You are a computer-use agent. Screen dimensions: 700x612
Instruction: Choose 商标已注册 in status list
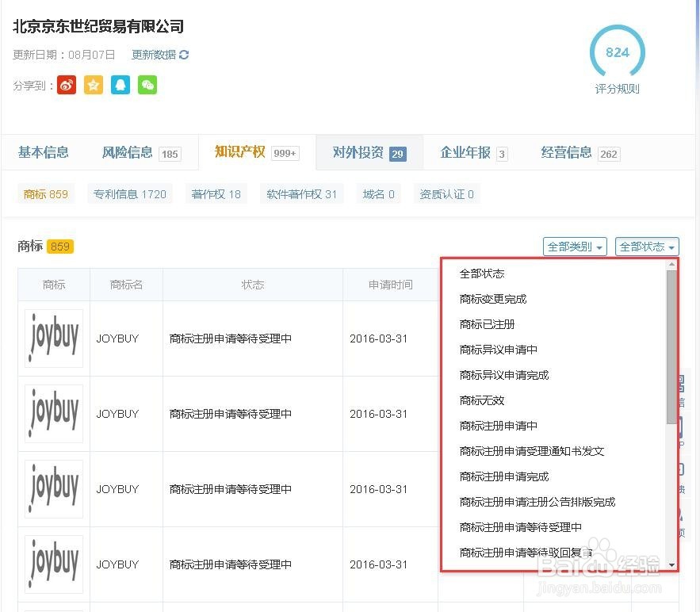(x=488, y=324)
